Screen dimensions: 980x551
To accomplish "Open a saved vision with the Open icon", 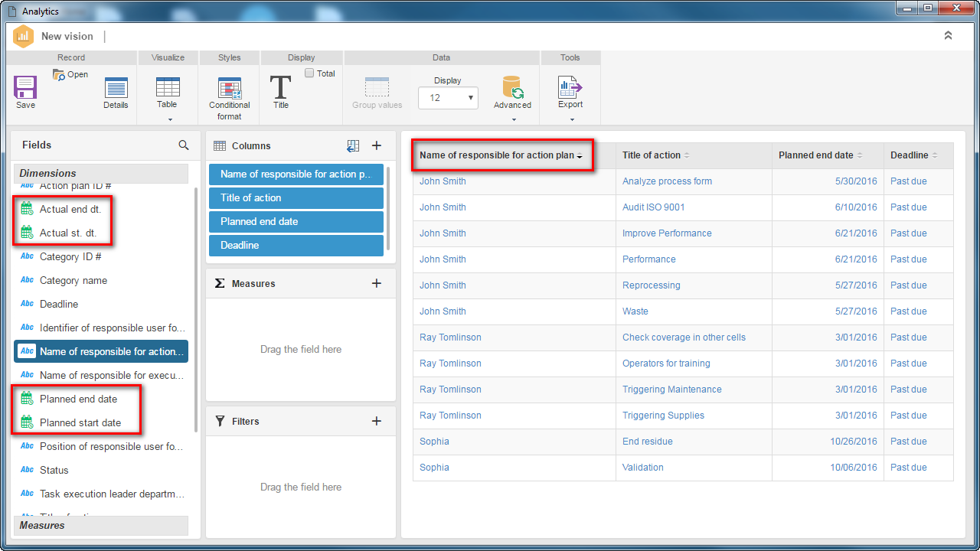I will click(59, 75).
